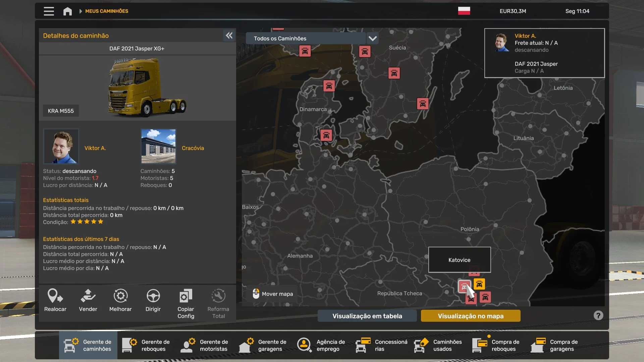Select the yellow truck marker on map
This screenshot has height=362, width=644.
click(x=479, y=284)
